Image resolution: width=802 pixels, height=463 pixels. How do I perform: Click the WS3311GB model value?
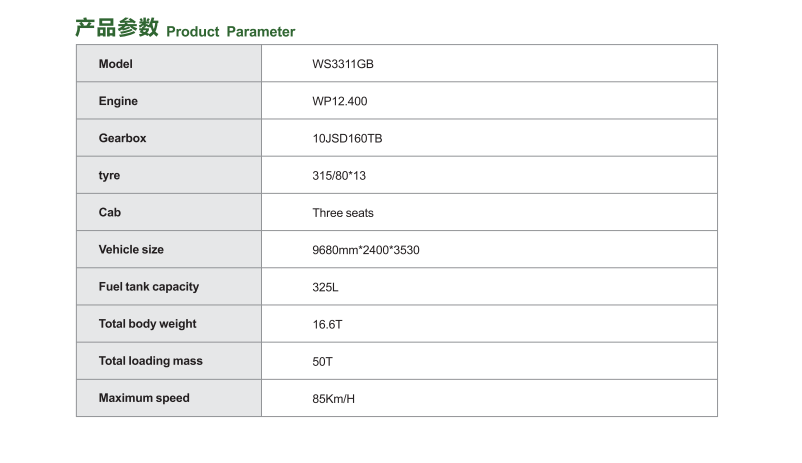(343, 64)
